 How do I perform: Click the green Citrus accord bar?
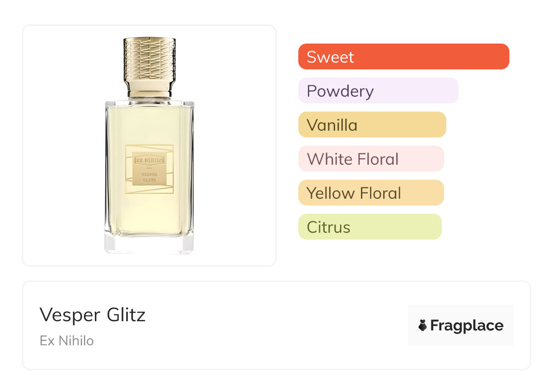coord(370,227)
